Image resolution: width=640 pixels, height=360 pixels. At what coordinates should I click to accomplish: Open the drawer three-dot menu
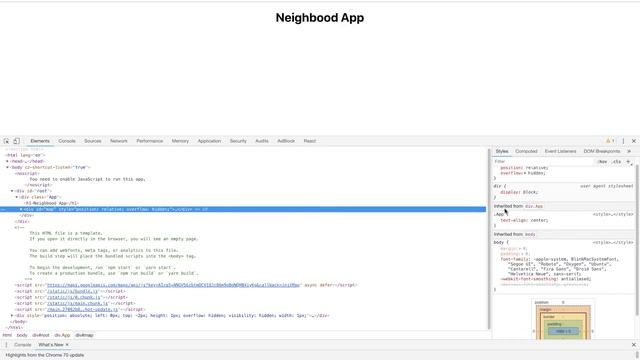[x=6, y=345]
